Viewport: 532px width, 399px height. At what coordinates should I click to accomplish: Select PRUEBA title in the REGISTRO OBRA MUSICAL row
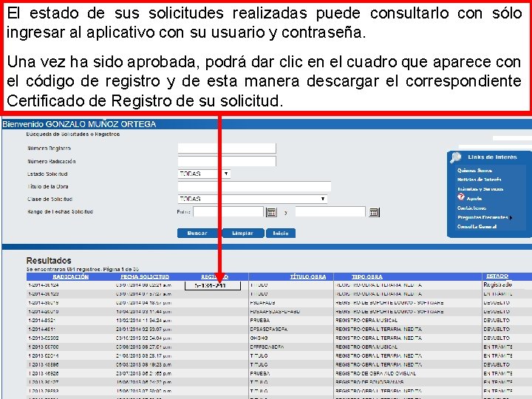[260, 320]
